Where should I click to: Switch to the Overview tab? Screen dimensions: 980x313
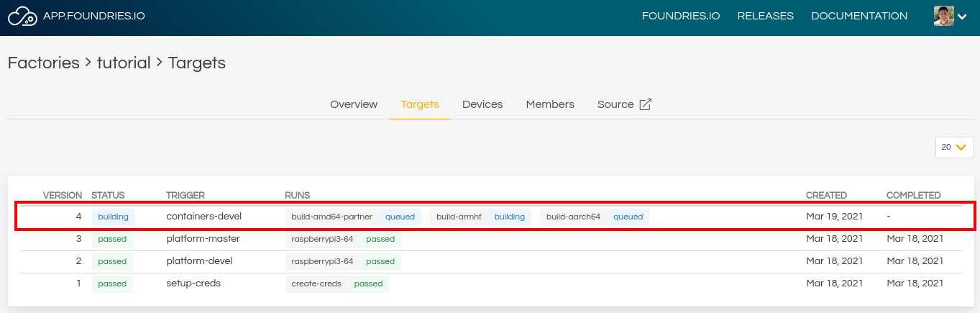click(354, 104)
